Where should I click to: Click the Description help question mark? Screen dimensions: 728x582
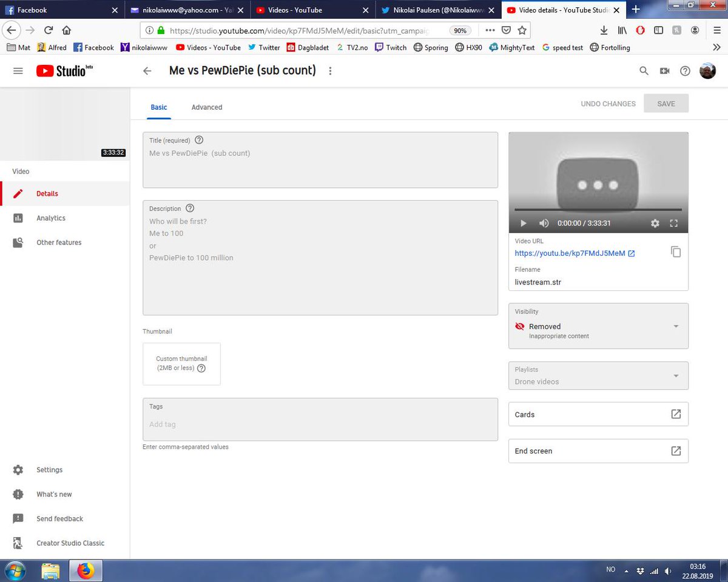(190, 208)
